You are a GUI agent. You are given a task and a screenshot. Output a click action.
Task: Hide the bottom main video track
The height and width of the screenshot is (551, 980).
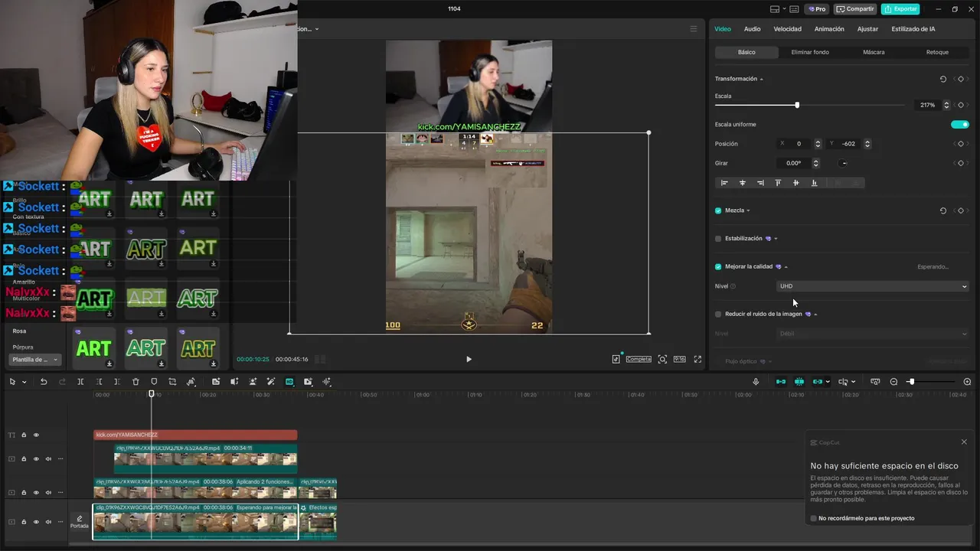pyautogui.click(x=36, y=522)
